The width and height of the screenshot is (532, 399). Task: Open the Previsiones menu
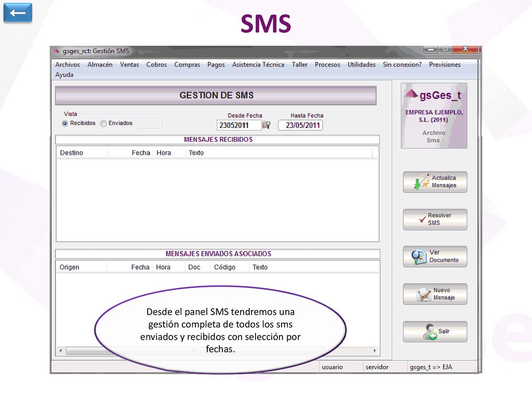(445, 64)
